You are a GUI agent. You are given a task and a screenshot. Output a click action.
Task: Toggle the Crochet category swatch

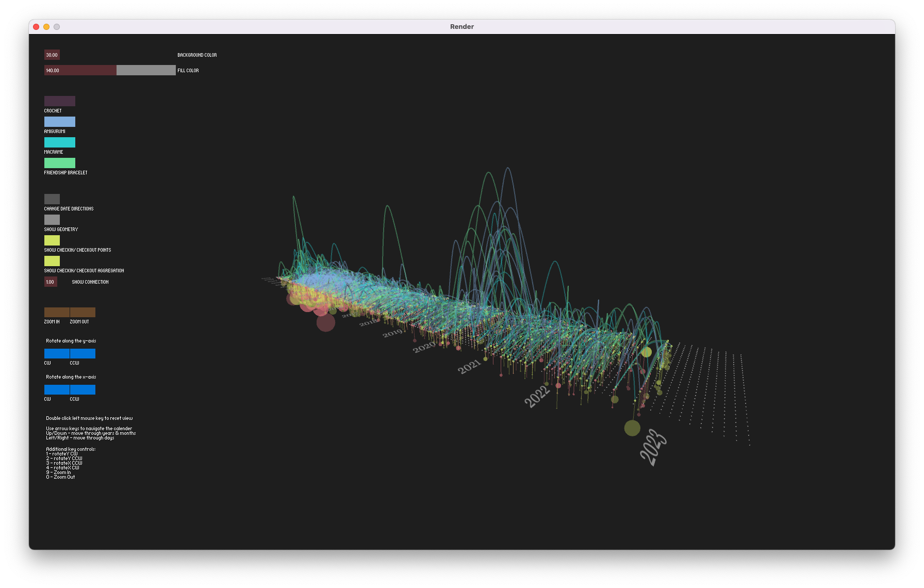[x=60, y=101]
